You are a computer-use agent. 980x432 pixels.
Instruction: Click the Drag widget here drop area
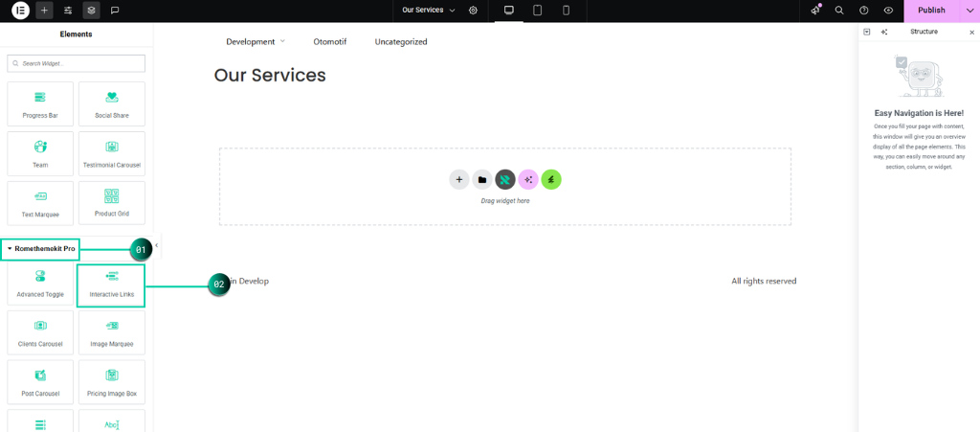click(x=505, y=186)
